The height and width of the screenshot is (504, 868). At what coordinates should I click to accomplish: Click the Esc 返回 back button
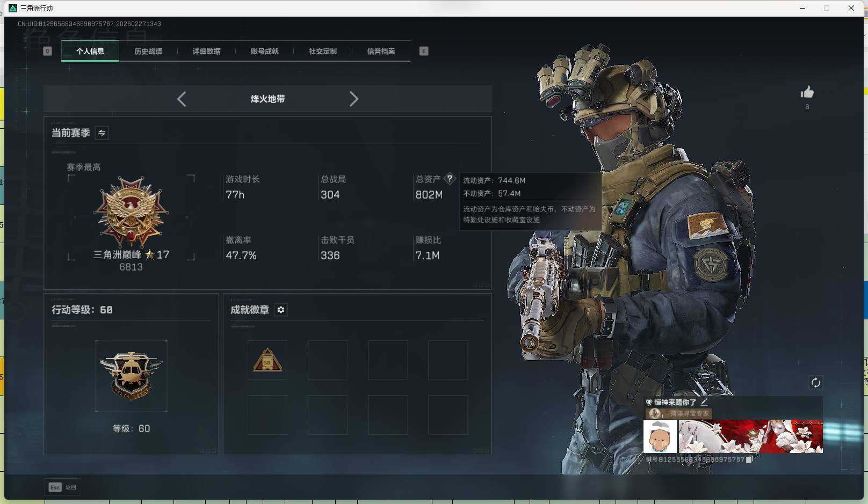62,487
